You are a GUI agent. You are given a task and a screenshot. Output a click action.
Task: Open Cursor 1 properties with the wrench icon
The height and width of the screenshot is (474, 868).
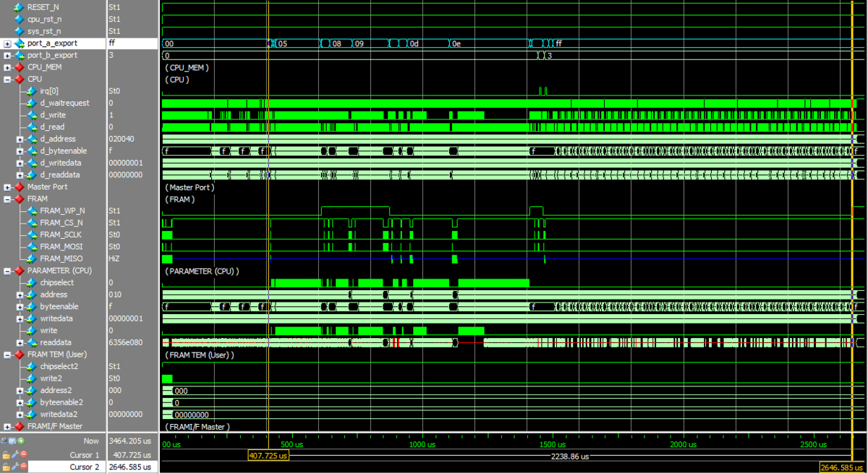14,454
